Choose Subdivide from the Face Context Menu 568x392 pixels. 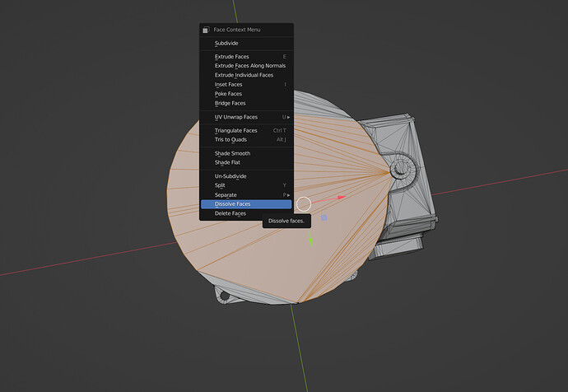tap(246, 44)
